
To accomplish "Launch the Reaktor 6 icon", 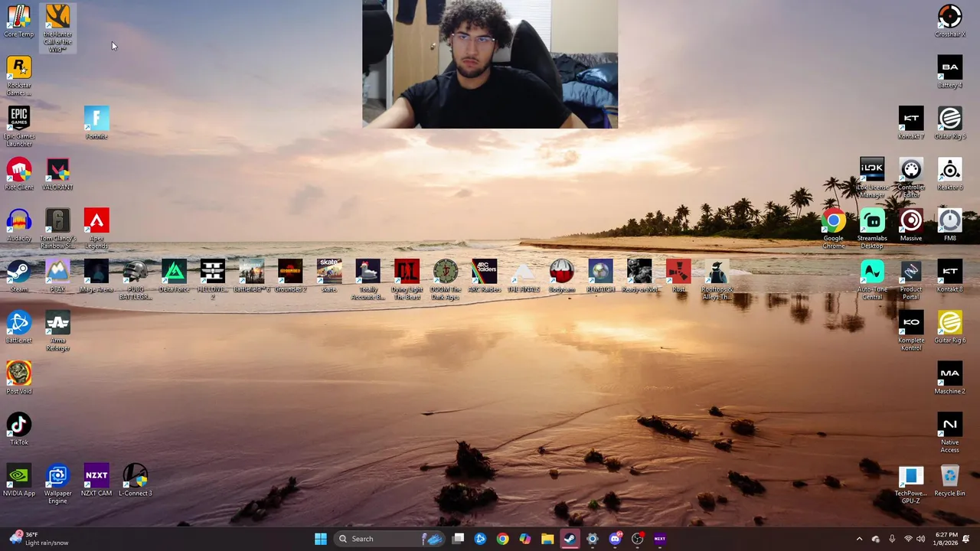I will (949, 174).
